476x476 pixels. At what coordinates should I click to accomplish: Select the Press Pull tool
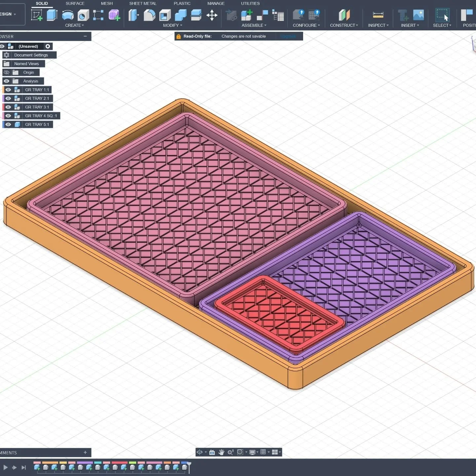tap(133, 15)
